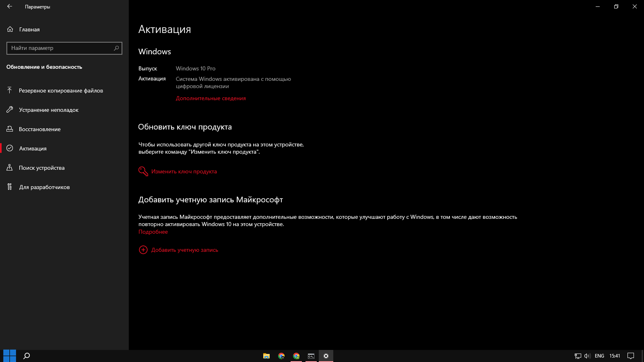
Task: Click the back arrow in Параметры title bar
Action: (10, 6)
